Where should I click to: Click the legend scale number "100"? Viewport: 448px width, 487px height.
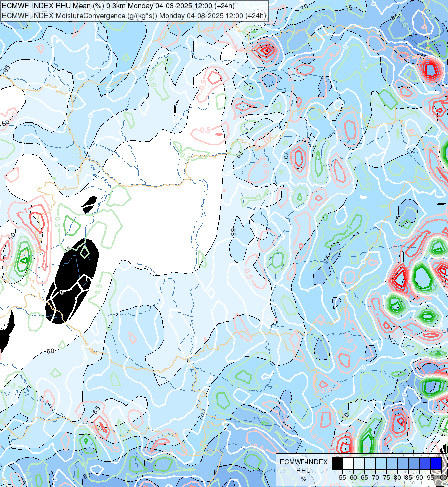point(442,478)
